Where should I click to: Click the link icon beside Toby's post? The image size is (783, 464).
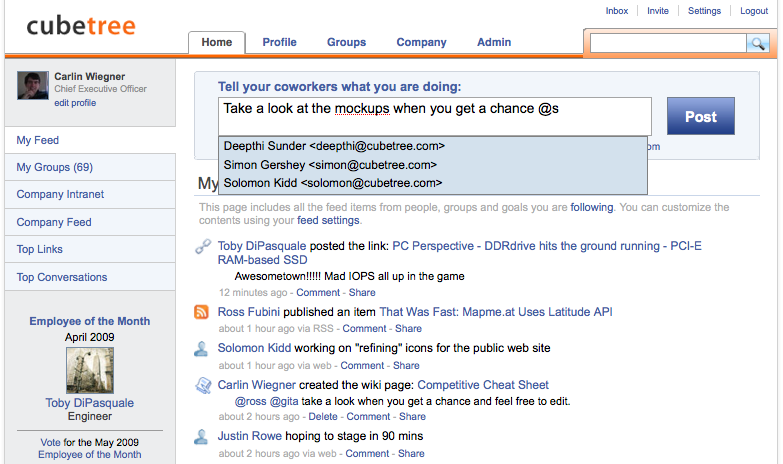[202, 246]
